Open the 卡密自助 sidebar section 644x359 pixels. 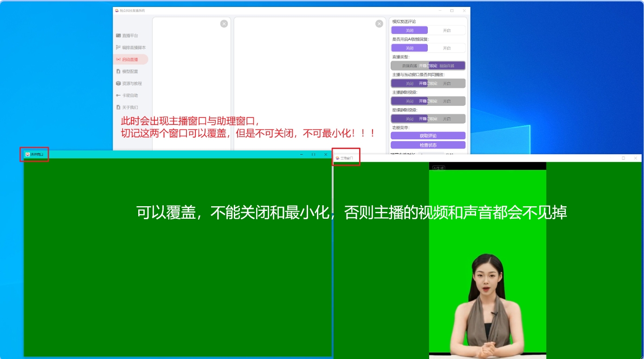click(x=130, y=95)
